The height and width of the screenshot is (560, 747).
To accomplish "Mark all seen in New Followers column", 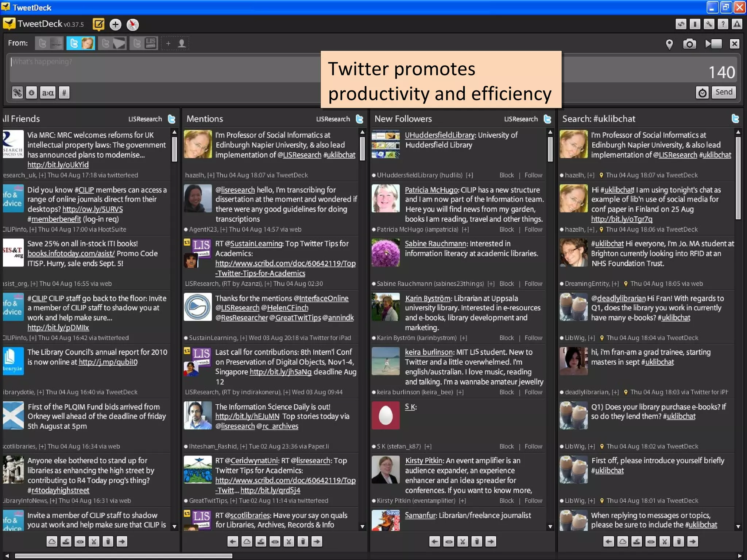I will tap(449, 541).
